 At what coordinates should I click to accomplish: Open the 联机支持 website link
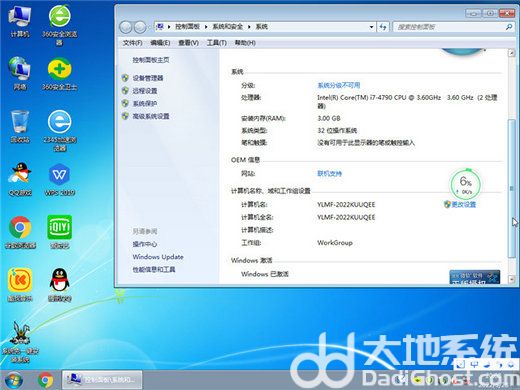pos(329,173)
